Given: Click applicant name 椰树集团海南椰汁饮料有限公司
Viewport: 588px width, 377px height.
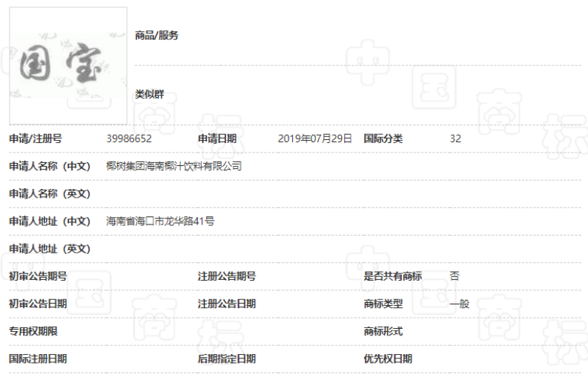Looking at the screenshot, I should pos(174,166).
